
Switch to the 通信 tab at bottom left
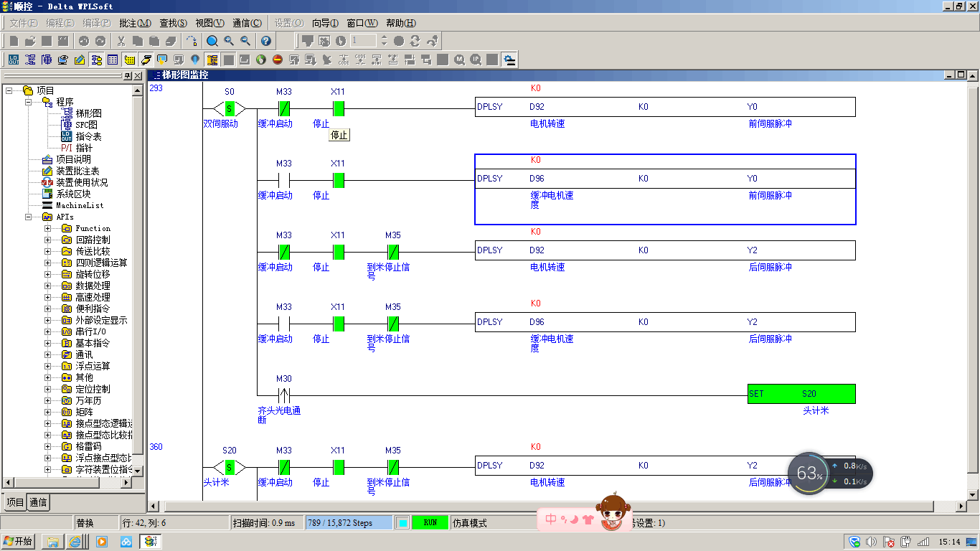click(x=38, y=503)
